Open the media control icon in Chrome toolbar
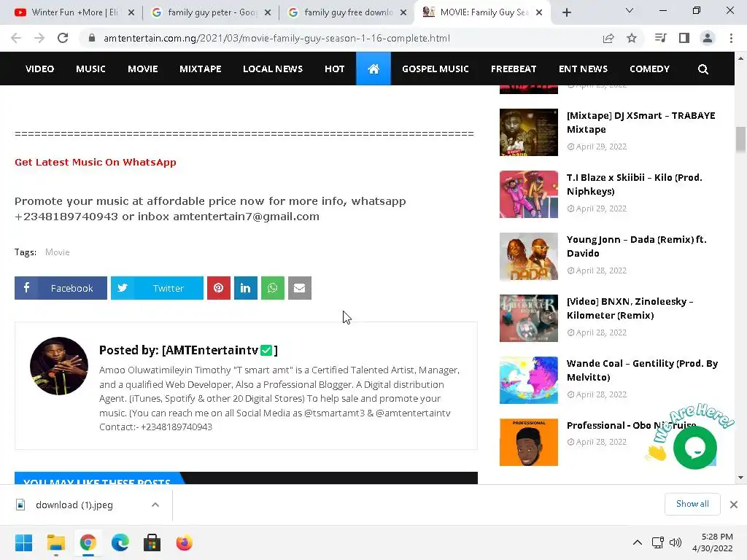 [x=660, y=38]
